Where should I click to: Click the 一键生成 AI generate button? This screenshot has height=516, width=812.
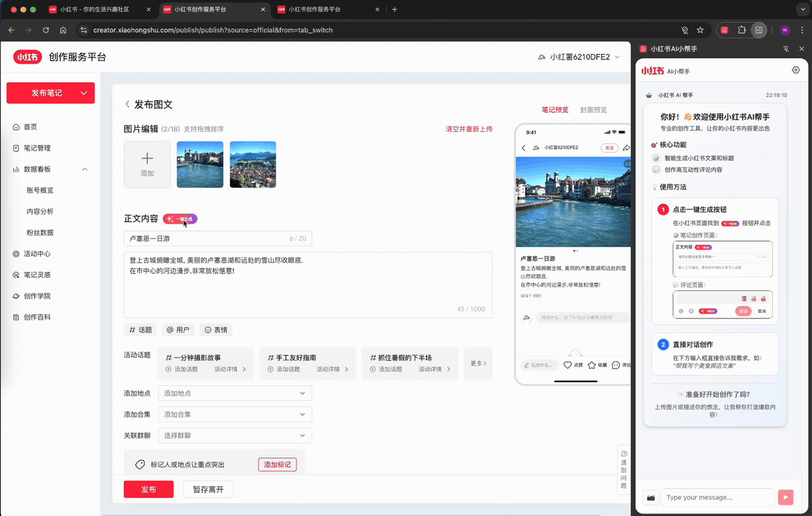(x=180, y=219)
